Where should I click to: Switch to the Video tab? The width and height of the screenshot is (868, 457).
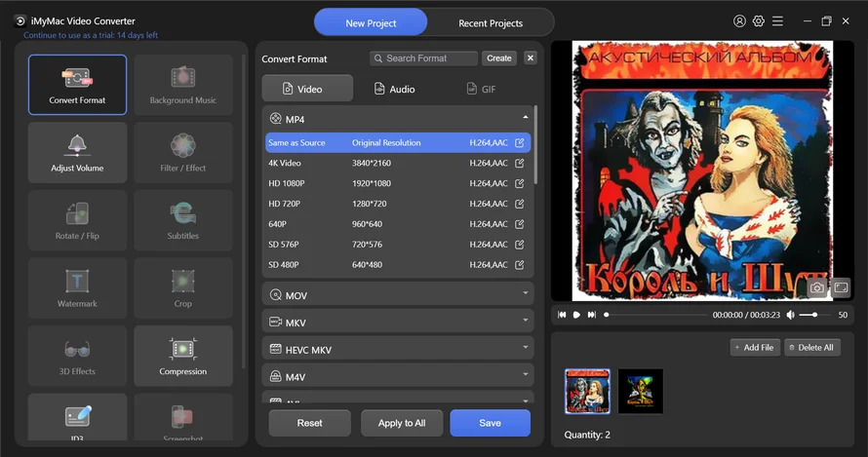tap(307, 89)
